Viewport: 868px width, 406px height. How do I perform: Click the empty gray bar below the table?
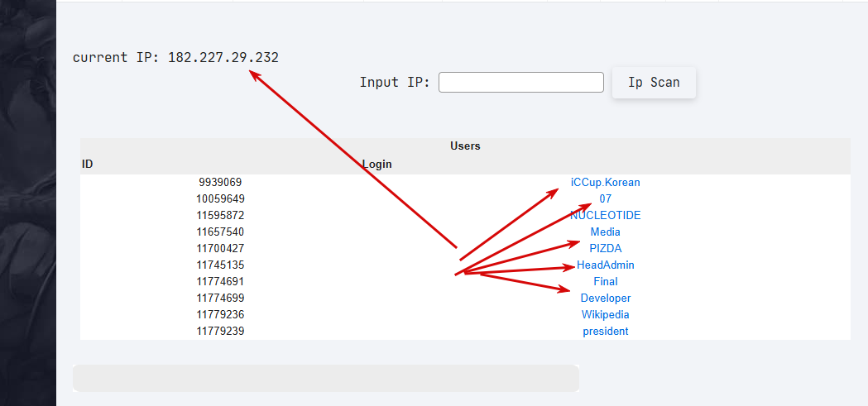point(325,378)
